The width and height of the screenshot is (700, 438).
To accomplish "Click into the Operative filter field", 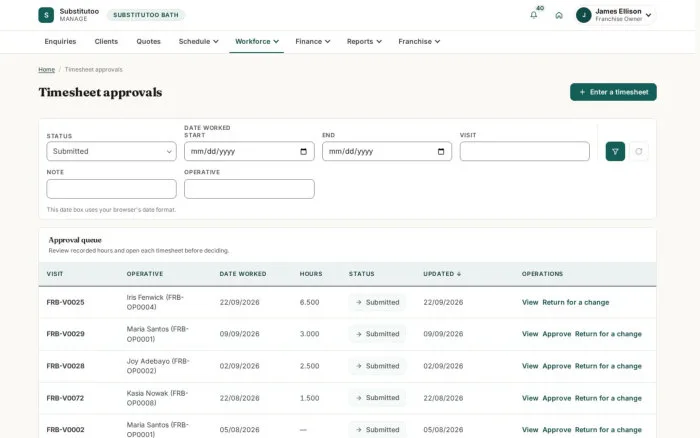I will [249, 189].
